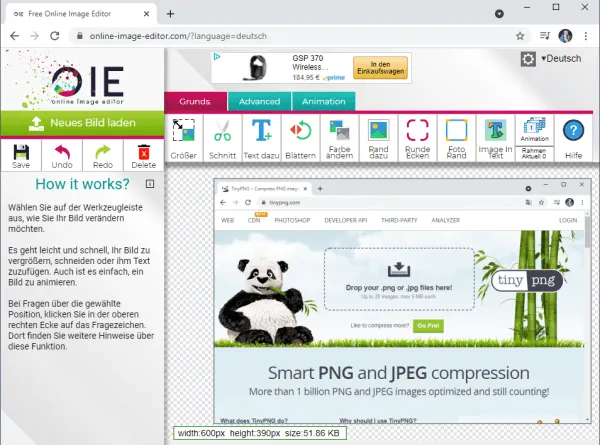Open a new browser tab

click(x=170, y=14)
